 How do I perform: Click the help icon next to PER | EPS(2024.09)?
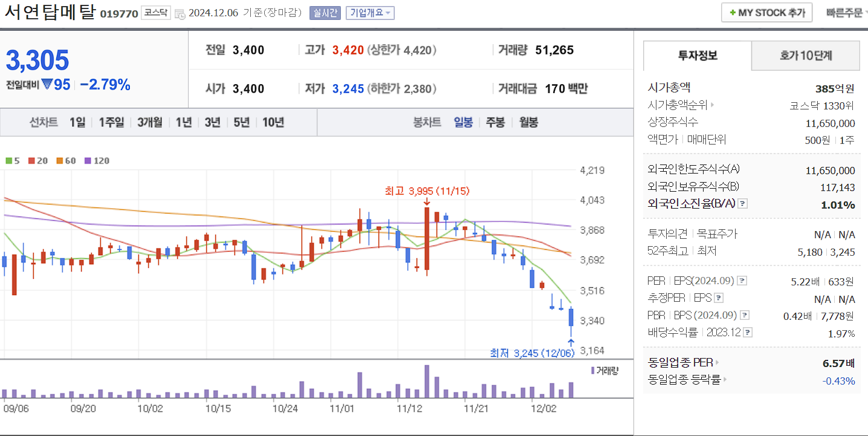742,281
